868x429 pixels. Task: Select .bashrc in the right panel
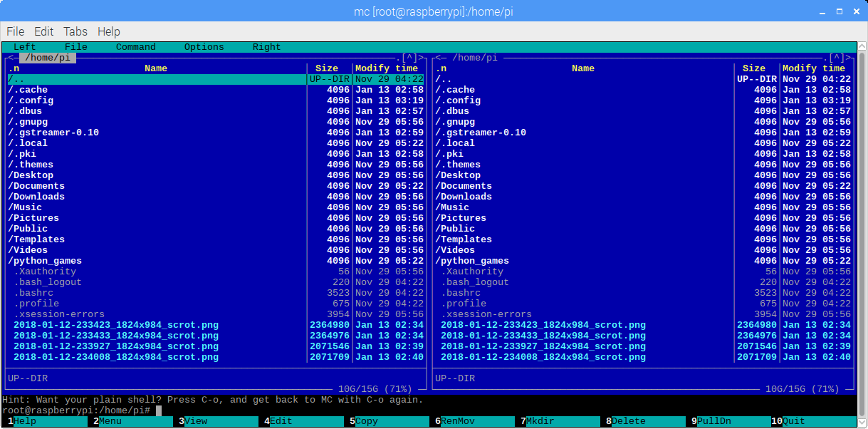tap(461, 293)
